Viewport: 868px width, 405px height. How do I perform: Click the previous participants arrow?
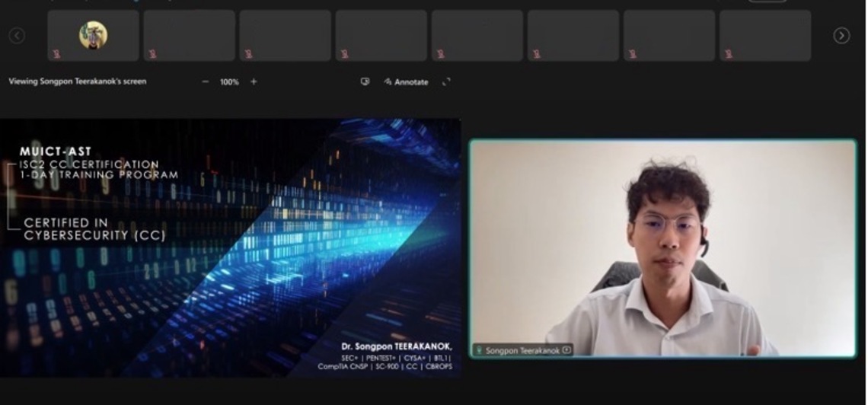tap(17, 36)
